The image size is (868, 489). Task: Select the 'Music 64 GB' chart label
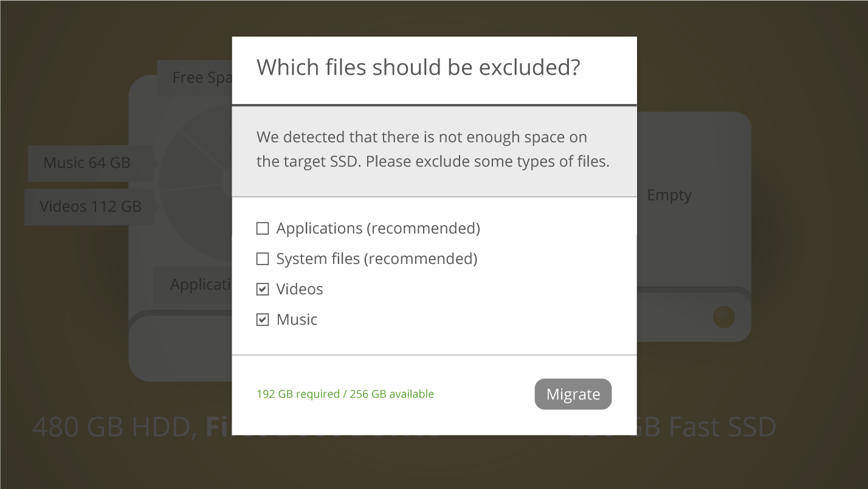[88, 163]
